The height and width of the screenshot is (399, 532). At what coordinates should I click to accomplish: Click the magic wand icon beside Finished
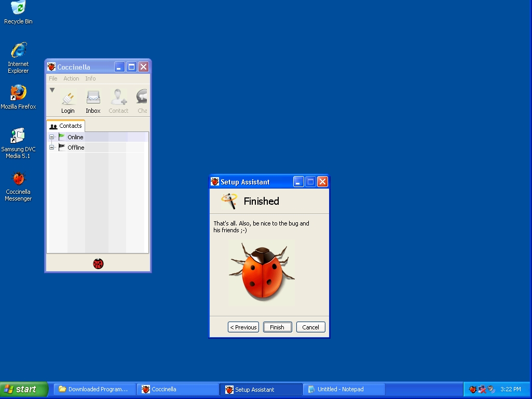229,201
